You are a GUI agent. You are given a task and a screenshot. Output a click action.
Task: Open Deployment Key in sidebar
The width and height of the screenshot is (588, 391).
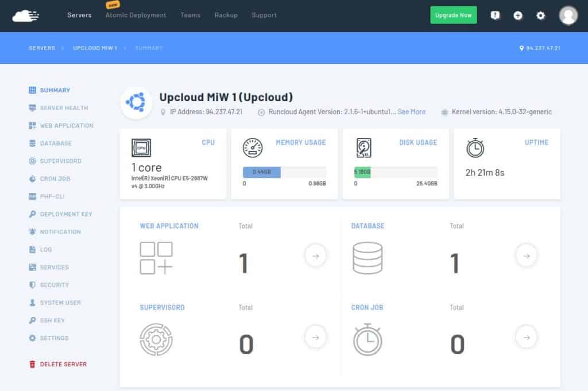tap(66, 214)
